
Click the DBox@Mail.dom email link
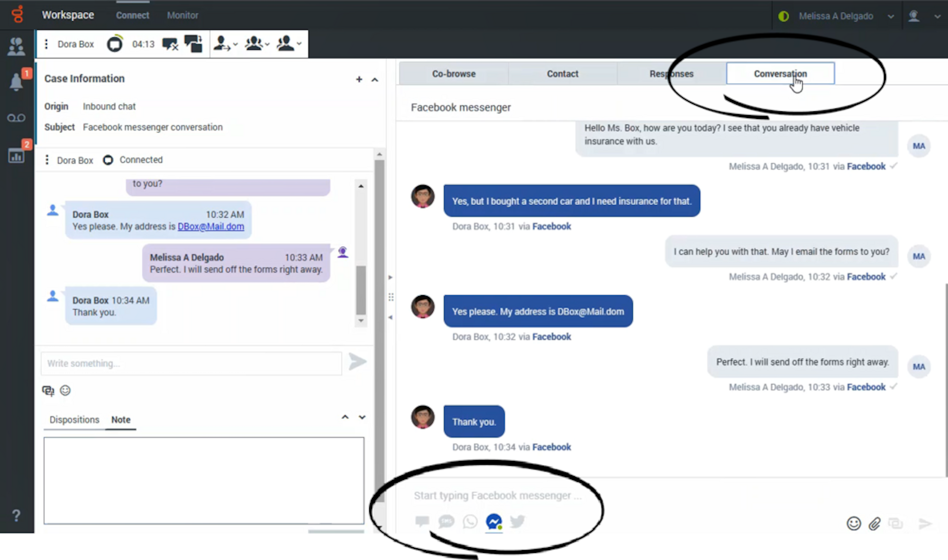(x=210, y=226)
